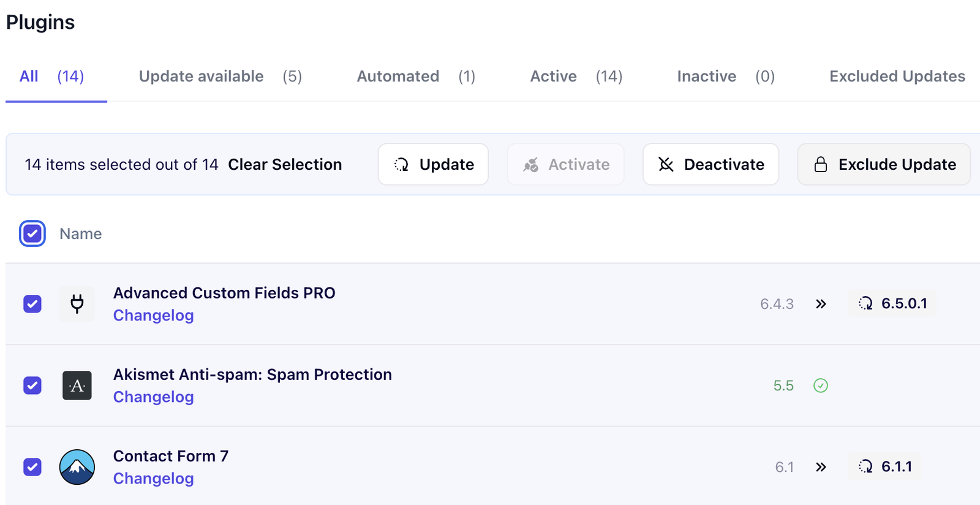Click the double-chevron beside version 6.4.3
Viewport: 980px width, 505px height.
[x=821, y=303]
